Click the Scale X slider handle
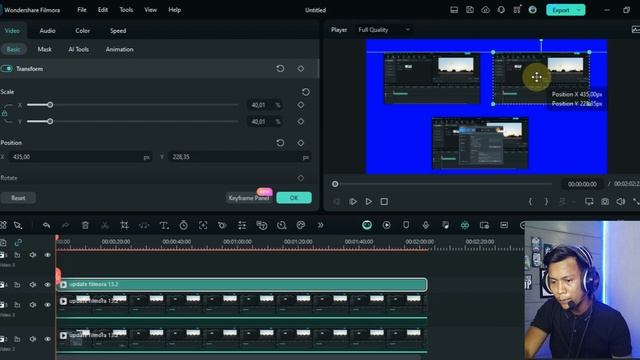Image resolution: width=640 pixels, height=360 pixels. (x=50, y=105)
